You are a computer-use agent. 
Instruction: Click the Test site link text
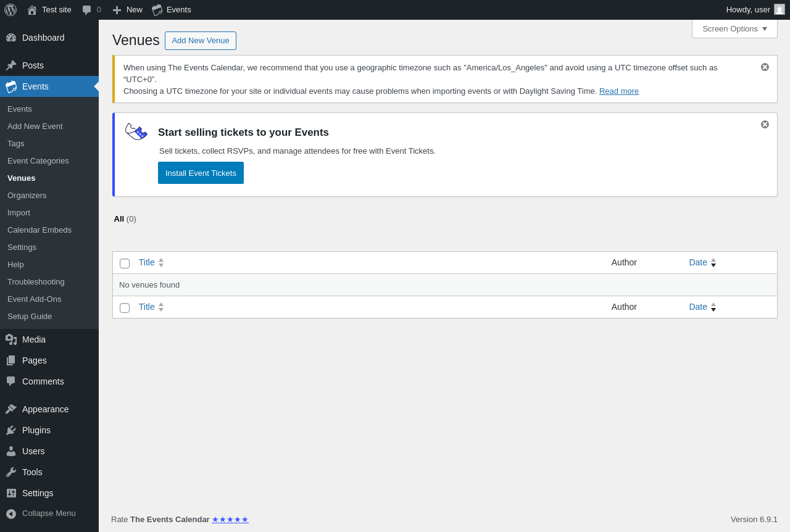pos(57,10)
